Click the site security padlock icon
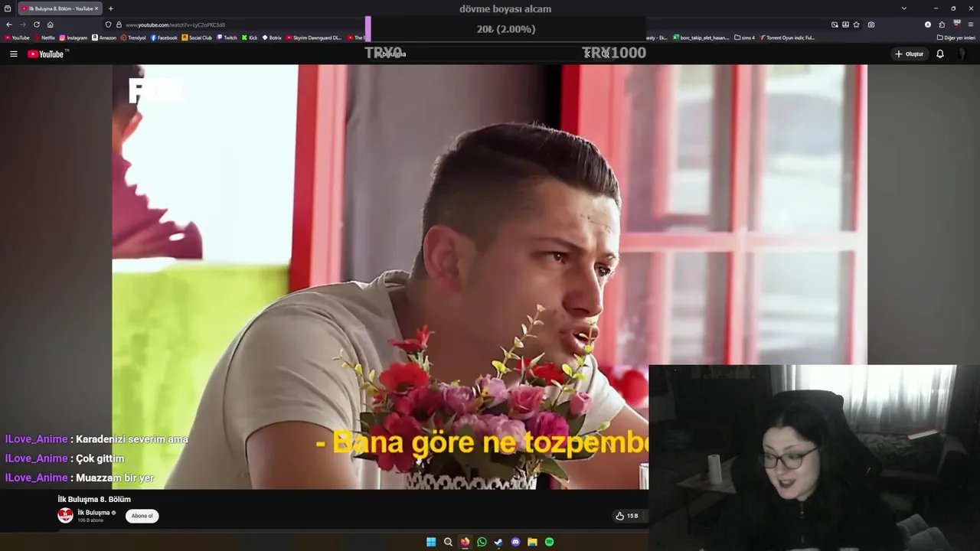The height and width of the screenshot is (551, 980). click(119, 24)
